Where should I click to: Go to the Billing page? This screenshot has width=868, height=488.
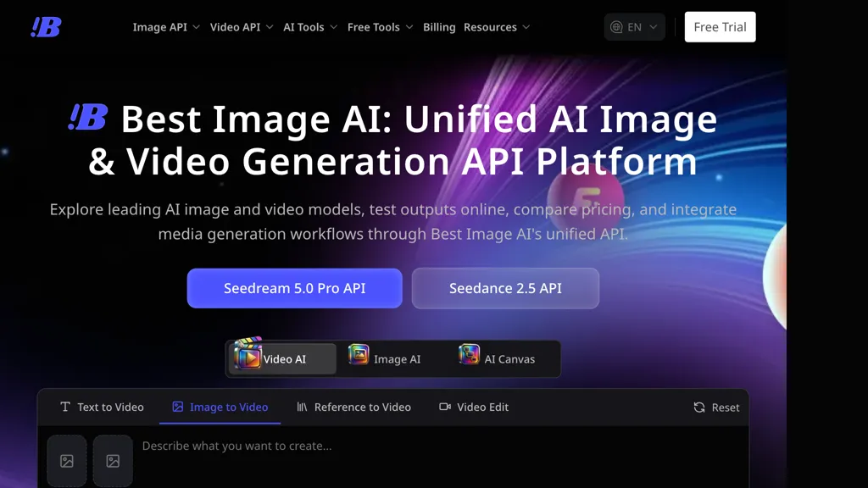[x=439, y=27]
